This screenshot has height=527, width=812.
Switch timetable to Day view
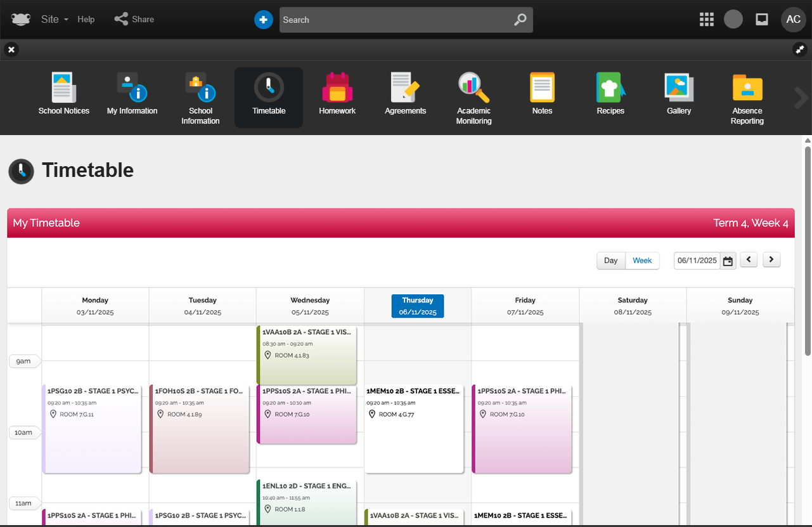pos(610,261)
